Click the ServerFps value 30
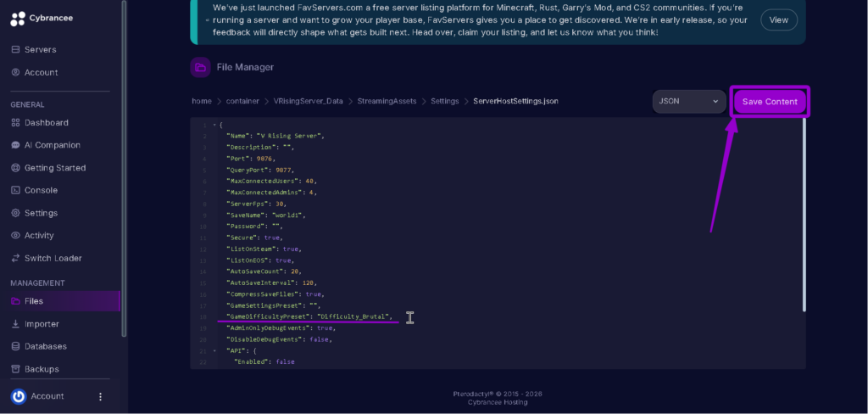 tap(278, 204)
